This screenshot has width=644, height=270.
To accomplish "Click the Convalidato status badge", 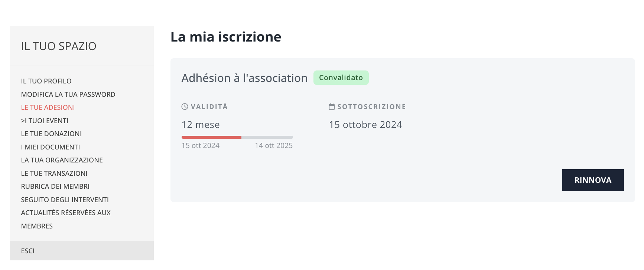I will (341, 78).
